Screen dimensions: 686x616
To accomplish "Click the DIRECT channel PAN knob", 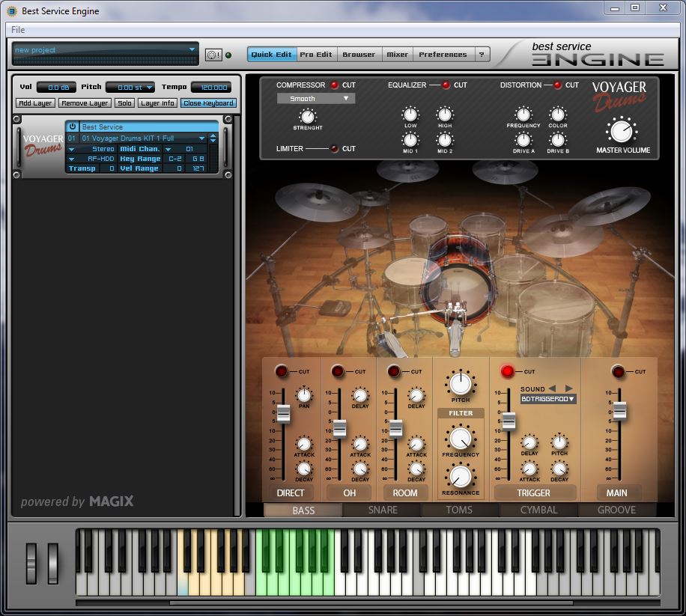I will tap(304, 395).
